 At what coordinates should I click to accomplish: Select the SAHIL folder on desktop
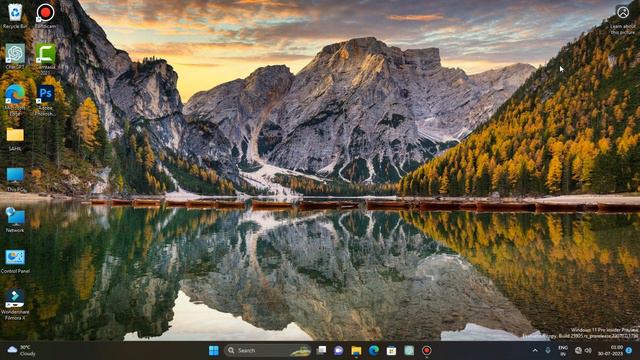click(15, 139)
